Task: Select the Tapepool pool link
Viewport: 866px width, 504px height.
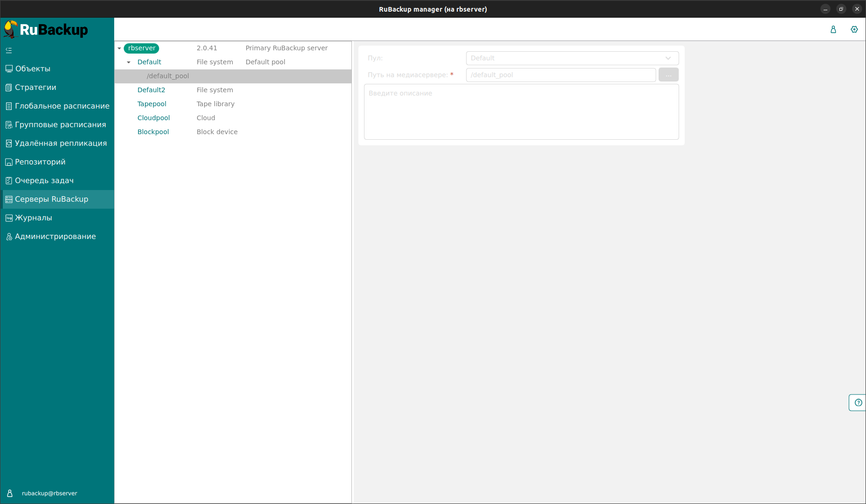Action: 151,104
